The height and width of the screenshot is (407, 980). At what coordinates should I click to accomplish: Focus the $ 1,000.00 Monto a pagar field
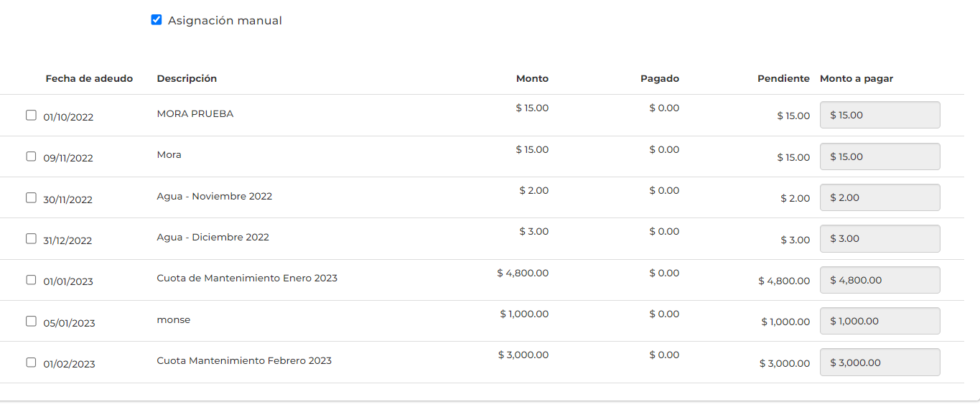click(x=879, y=322)
